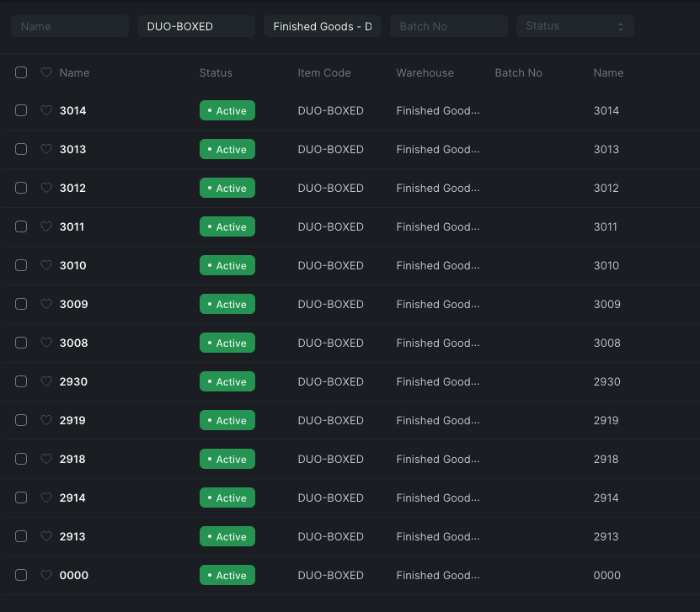This screenshot has height=612, width=700.
Task: Open record 2919 by its bold name
Action: coord(72,420)
